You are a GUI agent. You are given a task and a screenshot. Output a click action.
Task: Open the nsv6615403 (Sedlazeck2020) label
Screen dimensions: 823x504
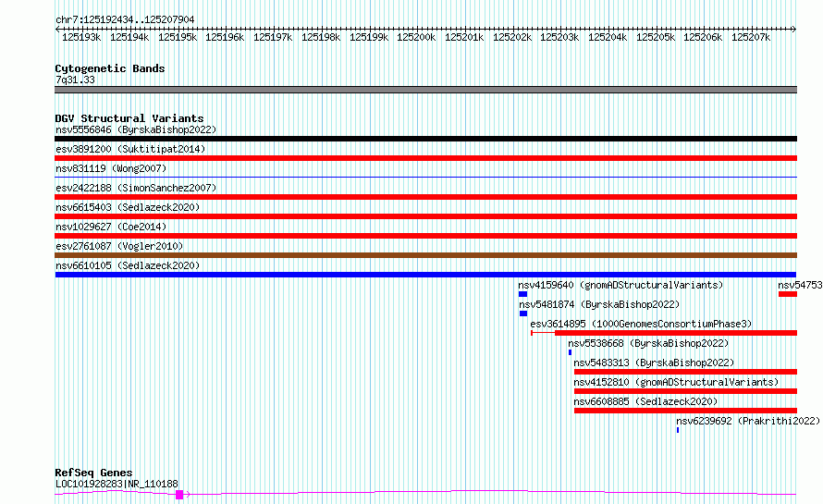(x=128, y=207)
